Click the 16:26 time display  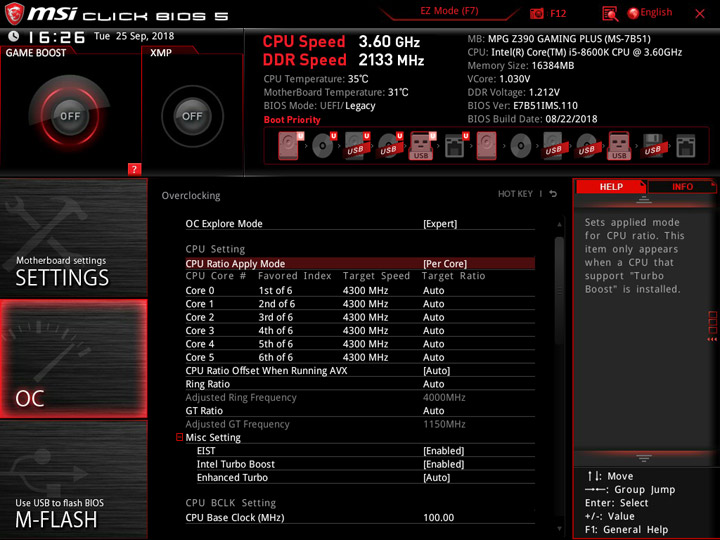(x=56, y=37)
